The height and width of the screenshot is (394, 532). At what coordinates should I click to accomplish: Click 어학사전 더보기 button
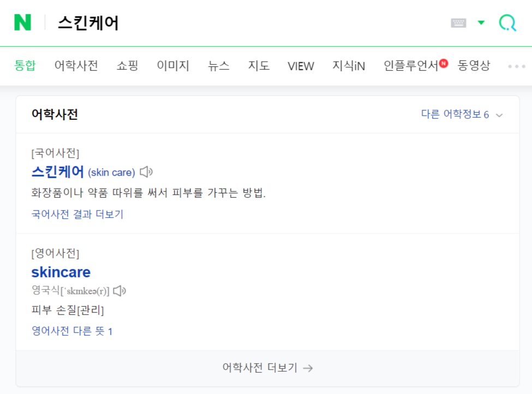click(x=267, y=368)
